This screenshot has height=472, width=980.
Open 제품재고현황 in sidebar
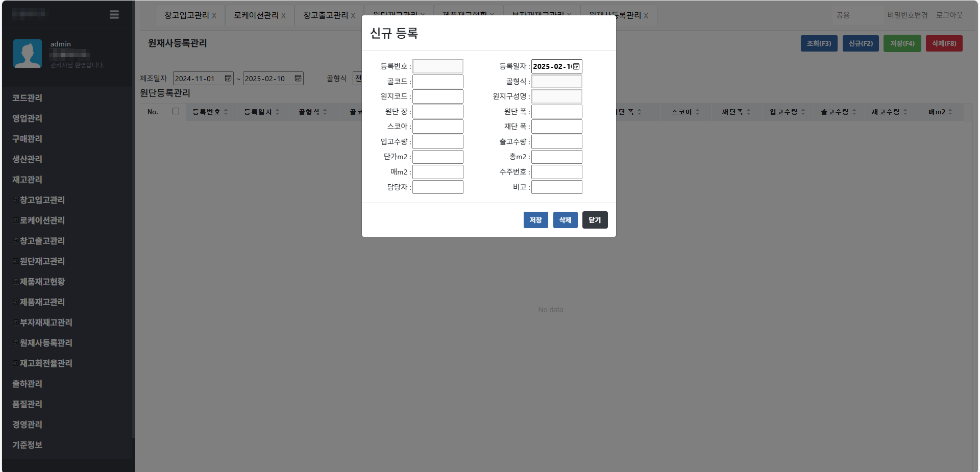click(42, 282)
